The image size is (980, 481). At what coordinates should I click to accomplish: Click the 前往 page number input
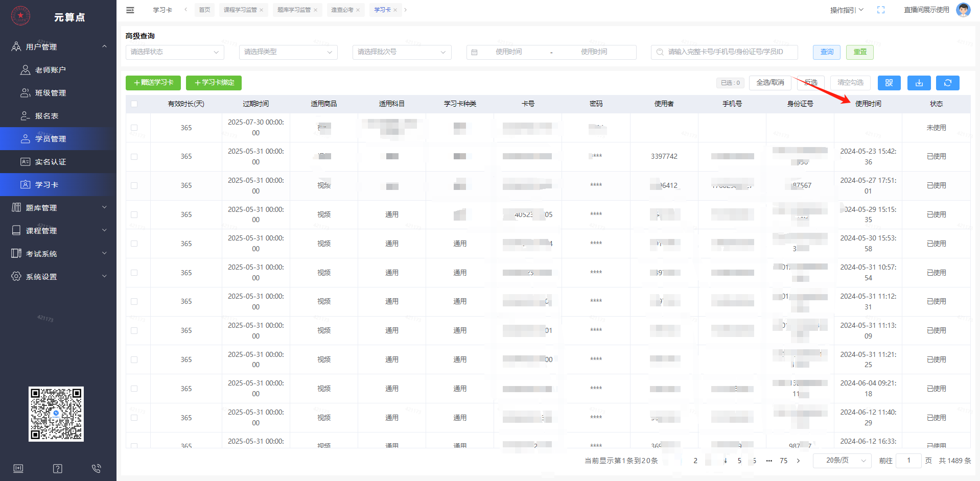908,461
